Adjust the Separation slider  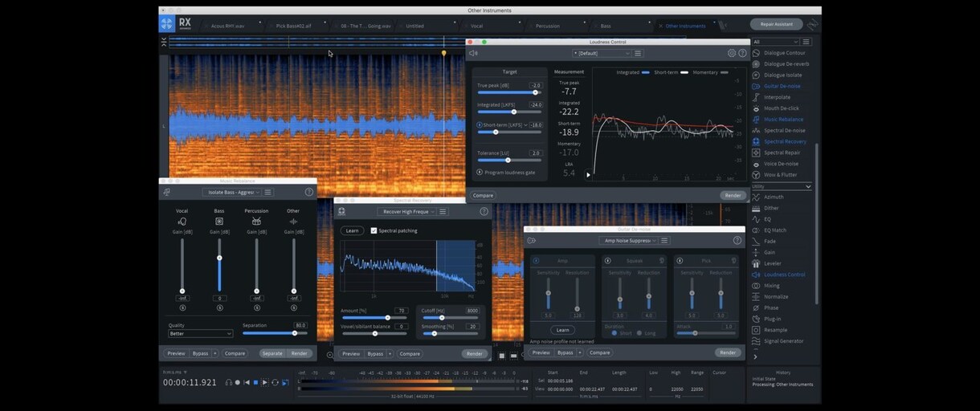(x=275, y=333)
